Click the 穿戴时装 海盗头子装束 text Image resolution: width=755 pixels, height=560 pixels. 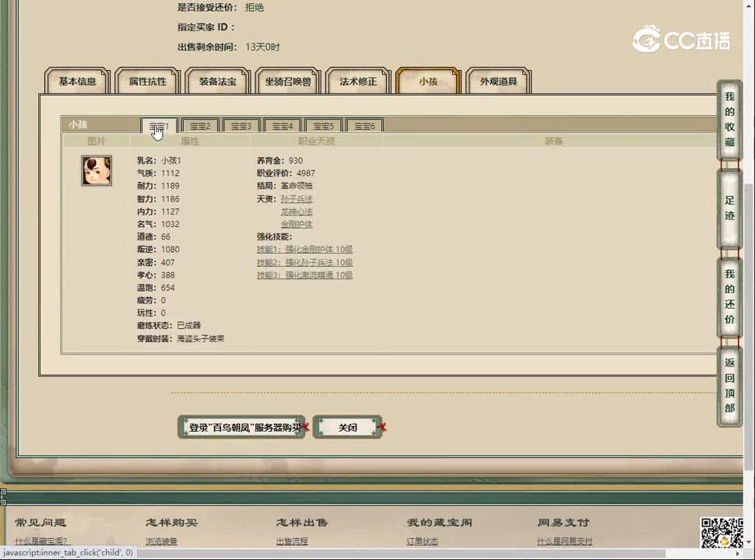pos(181,338)
